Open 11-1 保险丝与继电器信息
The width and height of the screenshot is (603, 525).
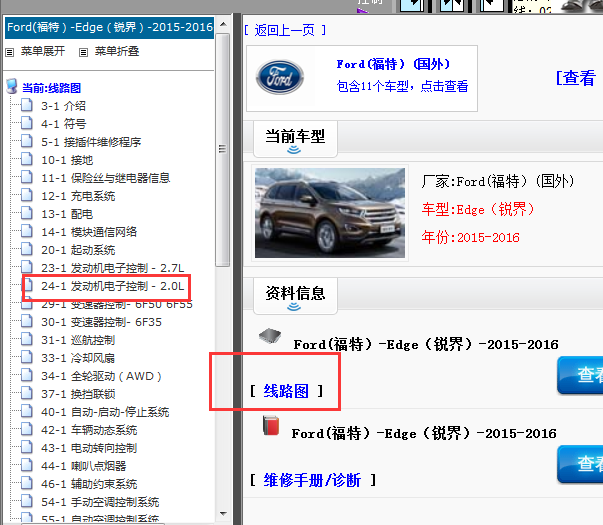(x=106, y=178)
